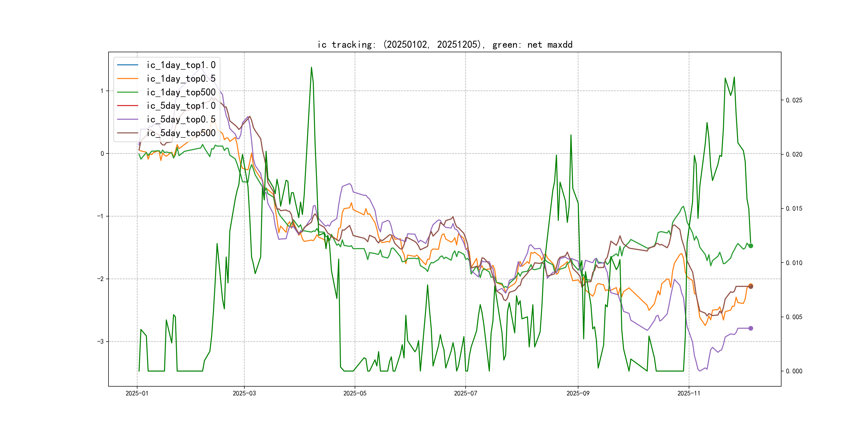Click the 0.025 right axis label
The width and height of the screenshot is (868, 434).
(x=794, y=100)
